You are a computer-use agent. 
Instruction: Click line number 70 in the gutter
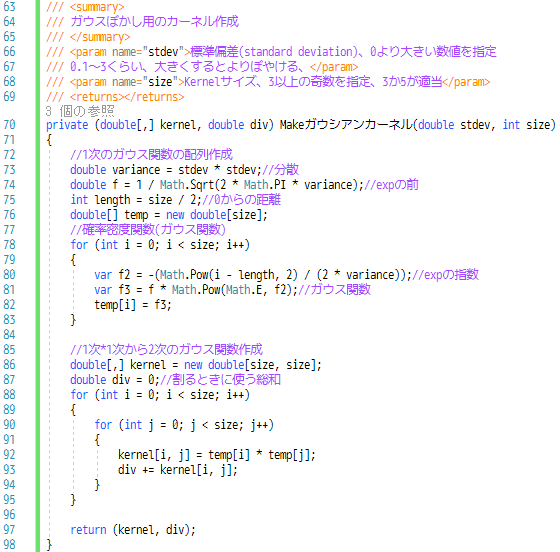[x=9, y=125]
